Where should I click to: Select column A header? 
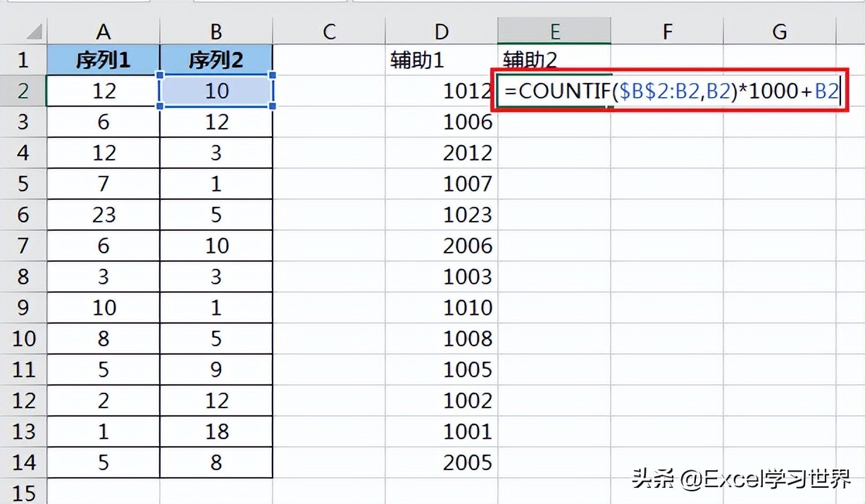pyautogui.click(x=104, y=31)
